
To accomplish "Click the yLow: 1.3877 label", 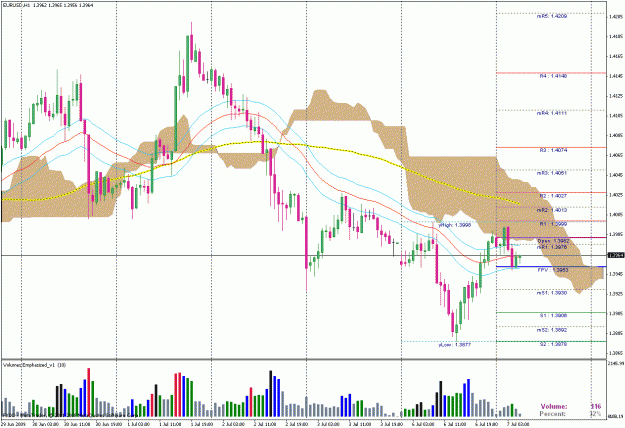I will click(454, 345).
